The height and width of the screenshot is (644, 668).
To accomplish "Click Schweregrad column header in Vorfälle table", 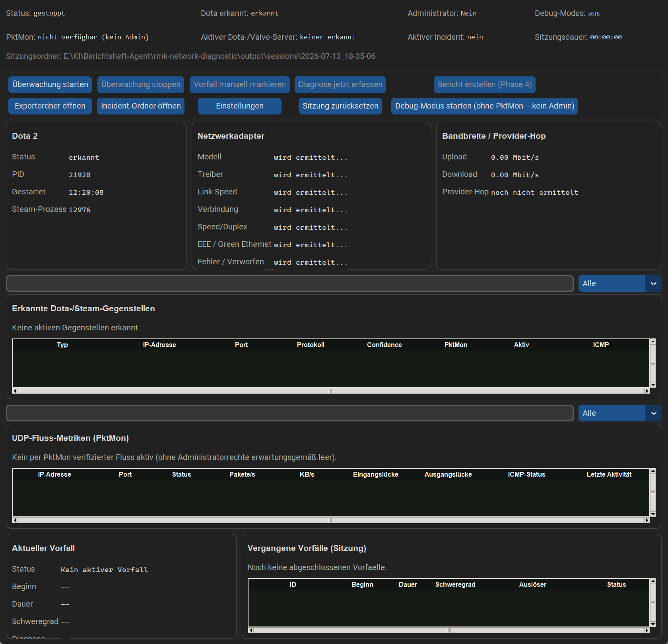I will pos(455,584).
